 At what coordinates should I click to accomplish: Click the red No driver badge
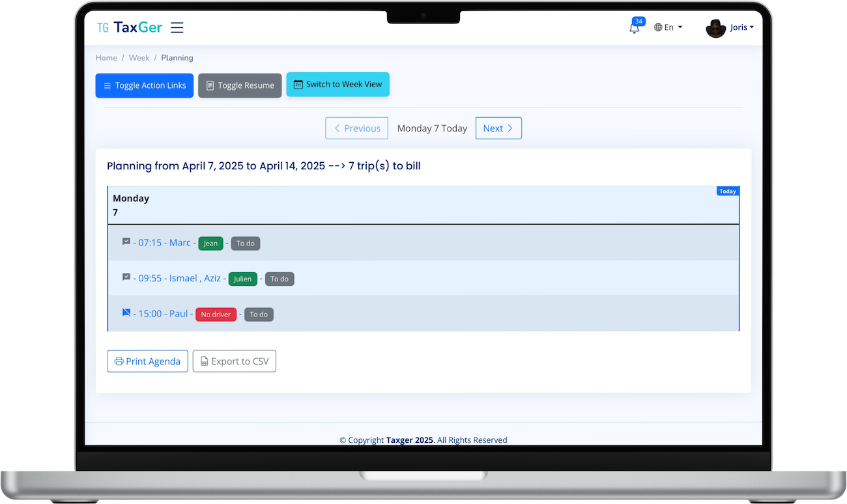click(216, 315)
